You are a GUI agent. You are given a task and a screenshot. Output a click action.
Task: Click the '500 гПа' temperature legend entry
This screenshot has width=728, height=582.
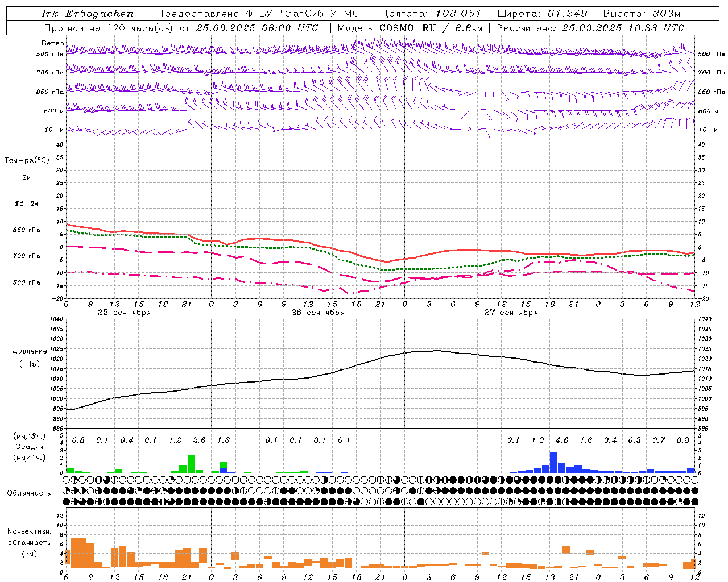coord(27,282)
